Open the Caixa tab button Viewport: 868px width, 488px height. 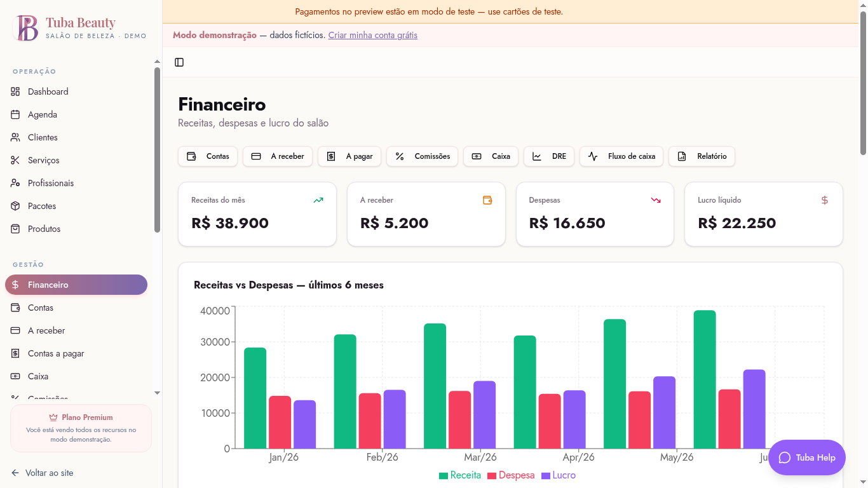click(x=491, y=156)
